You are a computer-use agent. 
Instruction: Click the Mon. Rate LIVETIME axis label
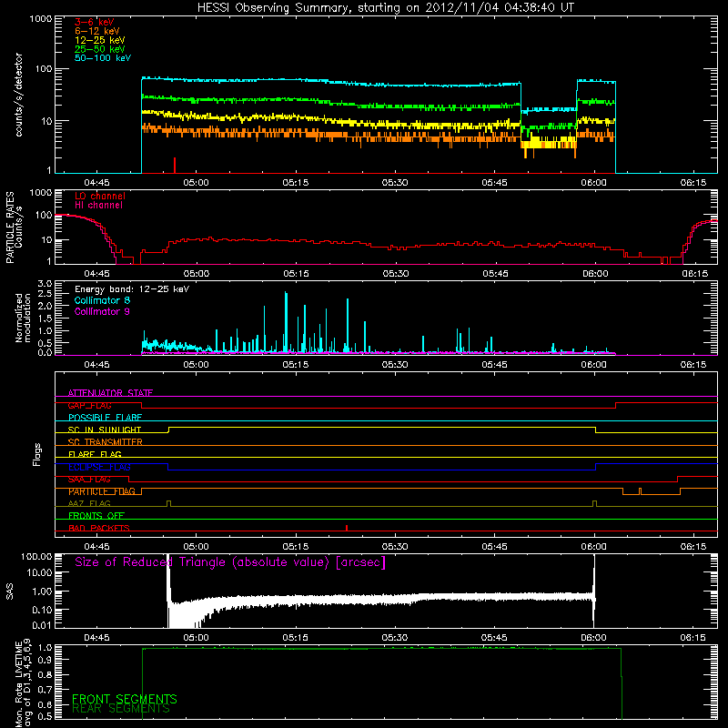tap(23, 683)
